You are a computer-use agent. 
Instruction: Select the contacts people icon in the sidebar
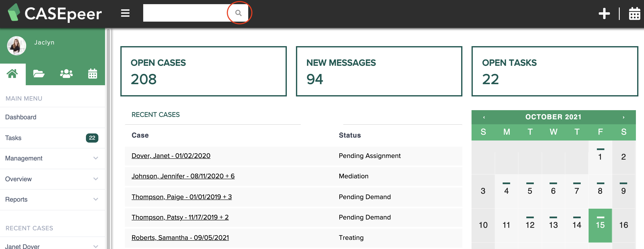(66, 73)
